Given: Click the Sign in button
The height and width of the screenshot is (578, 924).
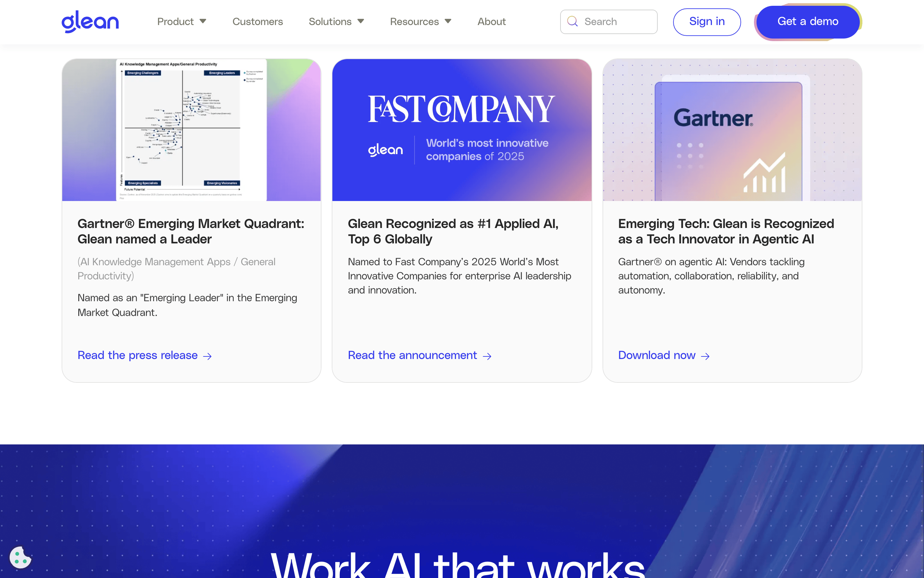Looking at the screenshot, I should (x=707, y=22).
